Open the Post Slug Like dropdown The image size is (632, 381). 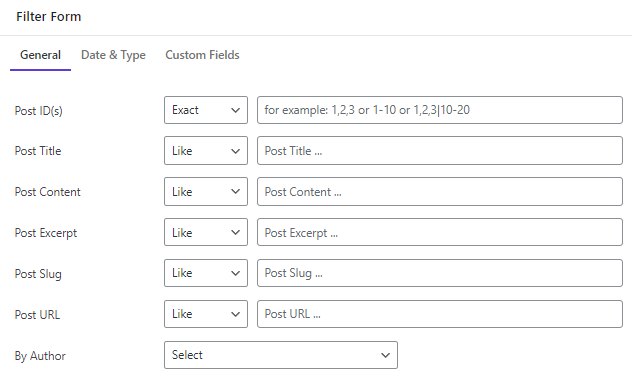[x=206, y=273]
